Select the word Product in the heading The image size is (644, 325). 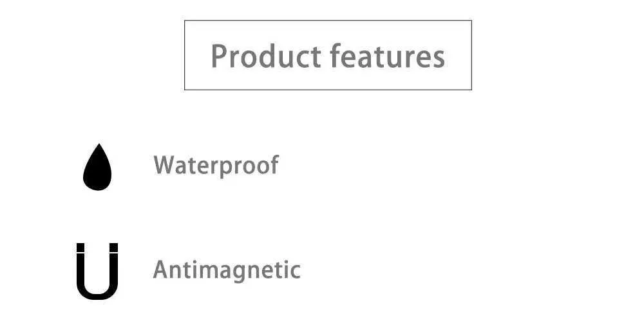click(x=266, y=56)
